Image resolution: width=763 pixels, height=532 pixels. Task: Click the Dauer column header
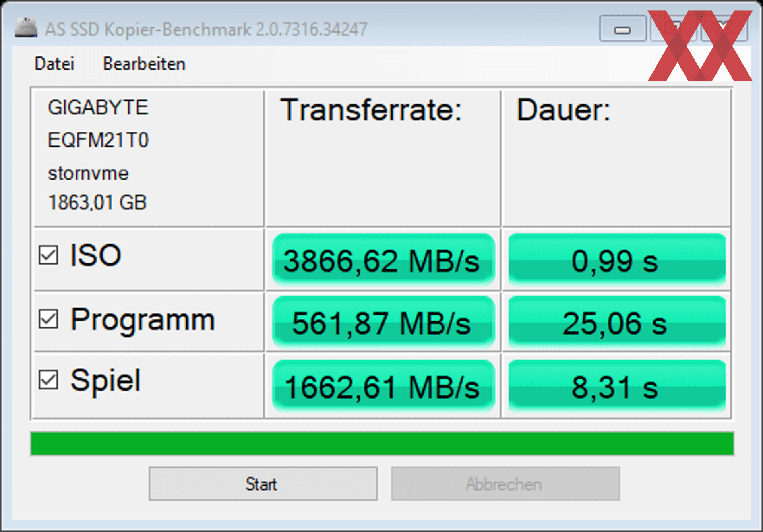tap(563, 110)
